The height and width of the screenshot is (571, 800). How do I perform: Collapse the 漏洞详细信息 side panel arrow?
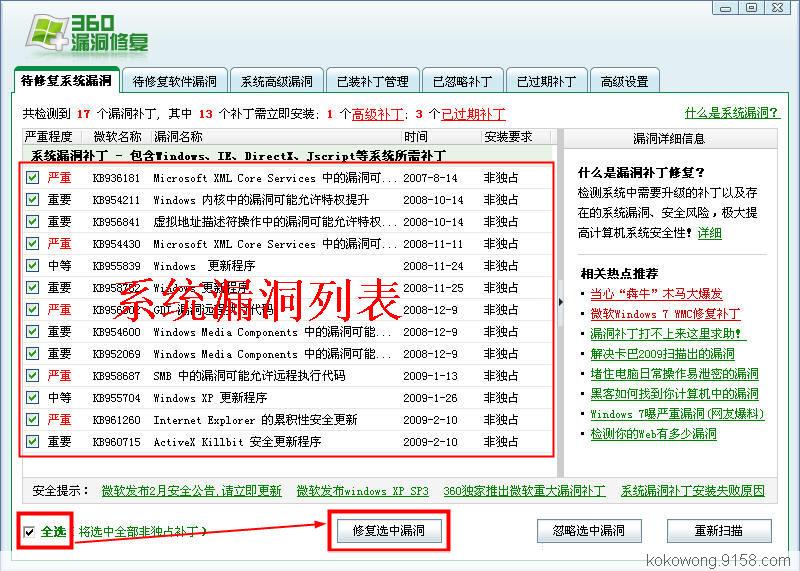coord(560,302)
